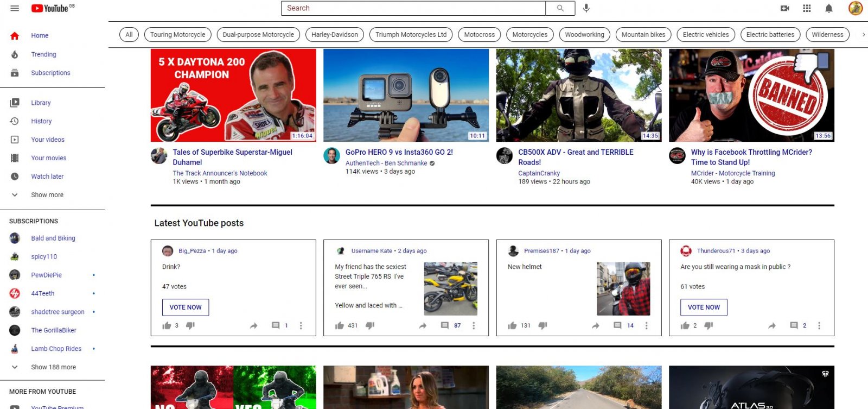Like the Username Kate Street Triple post
Screen dimensions: 868x409
(x=340, y=325)
